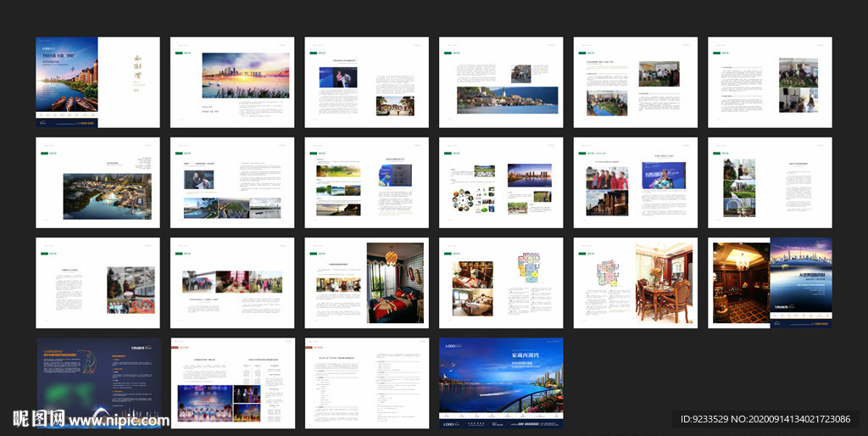
Task: Click the wide lakeside town panorama image
Action: (x=507, y=99)
